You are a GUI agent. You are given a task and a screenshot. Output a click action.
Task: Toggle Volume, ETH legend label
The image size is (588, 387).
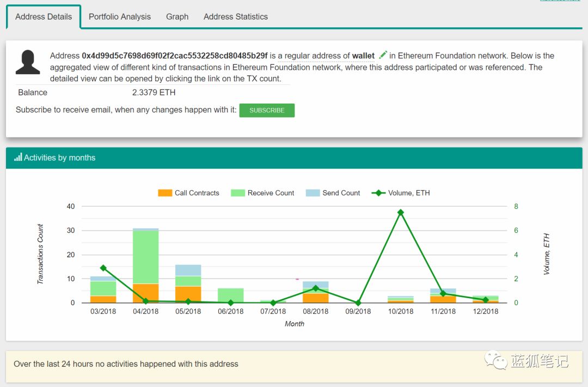409,193
